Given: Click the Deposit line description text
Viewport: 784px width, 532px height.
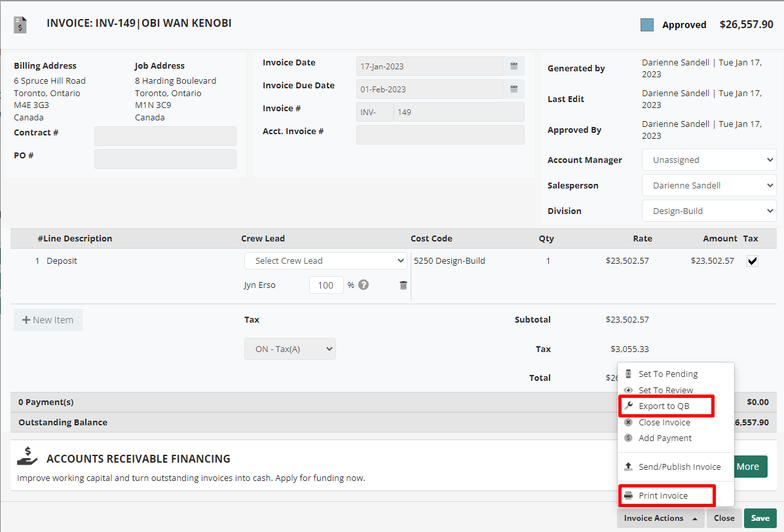Looking at the screenshot, I should (x=62, y=260).
